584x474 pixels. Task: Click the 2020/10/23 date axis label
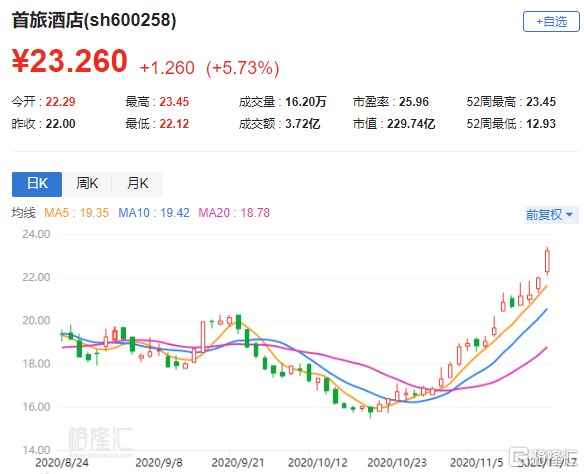pyautogui.click(x=397, y=463)
